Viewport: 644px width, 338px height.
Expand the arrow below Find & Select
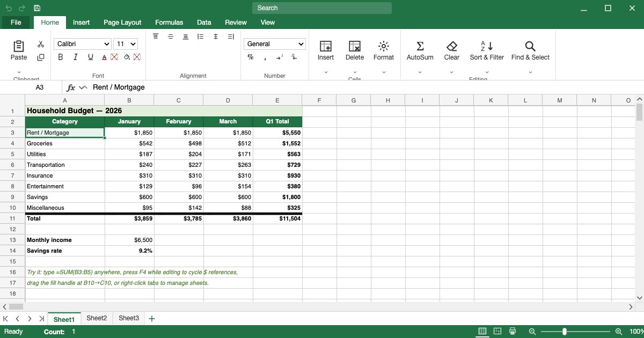pos(530,71)
